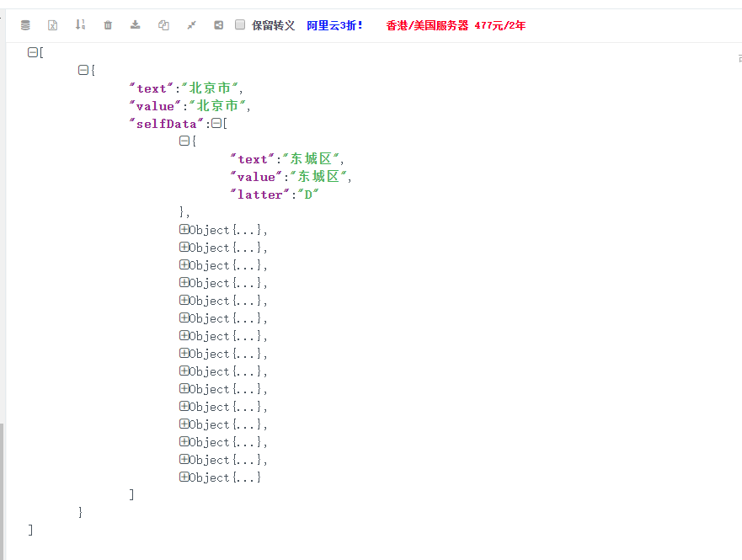
Task: Enable the 保留转义 checkbox
Action: (240, 24)
